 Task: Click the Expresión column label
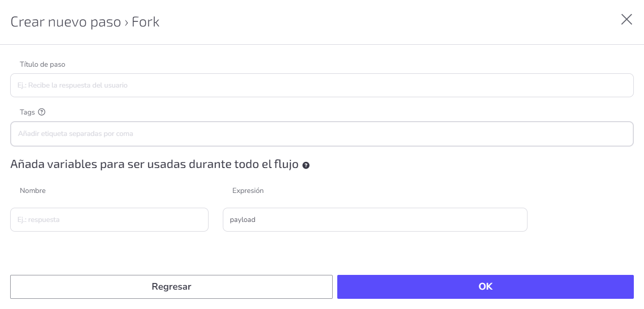[x=248, y=190]
